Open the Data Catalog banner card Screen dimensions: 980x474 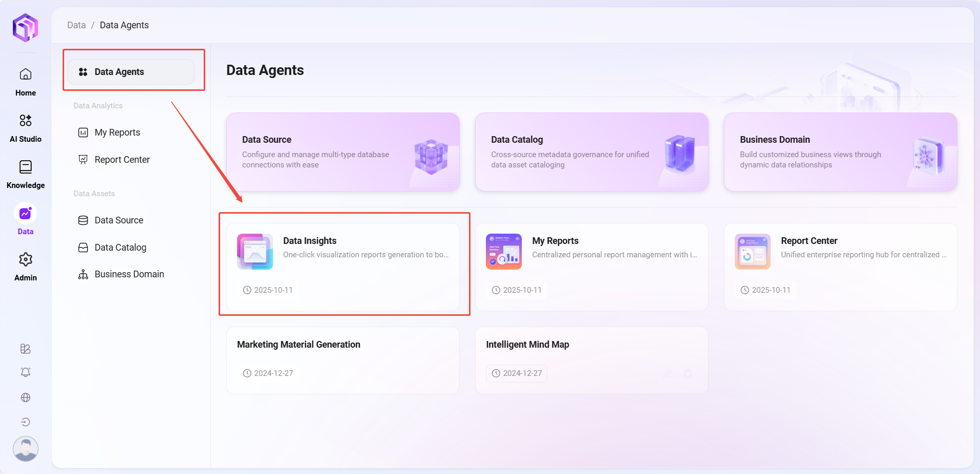click(x=592, y=152)
